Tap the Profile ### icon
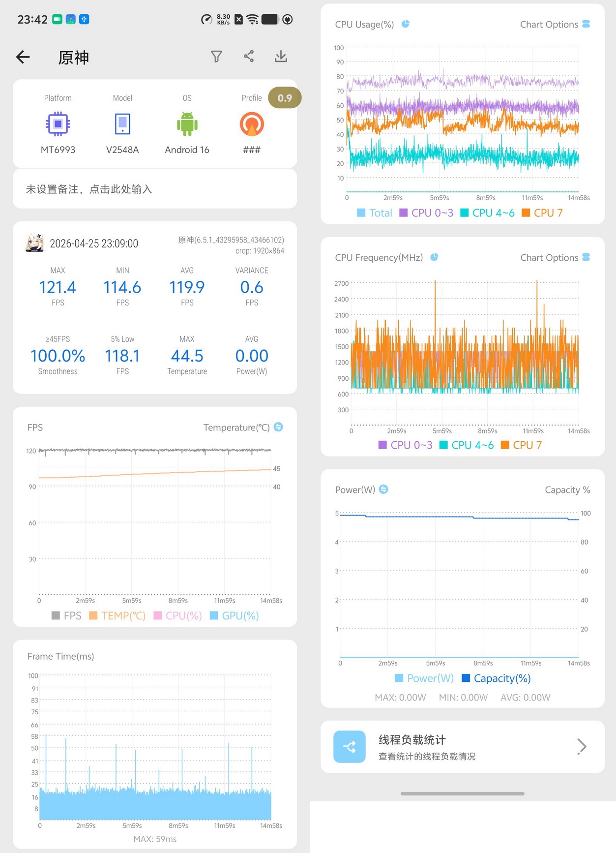616x853 pixels. coord(252,124)
